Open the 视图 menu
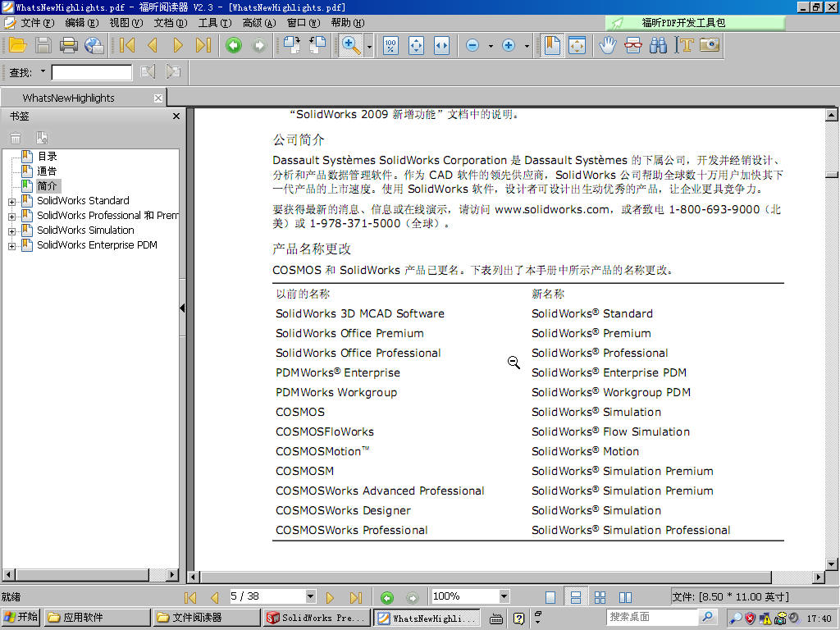 [126, 23]
